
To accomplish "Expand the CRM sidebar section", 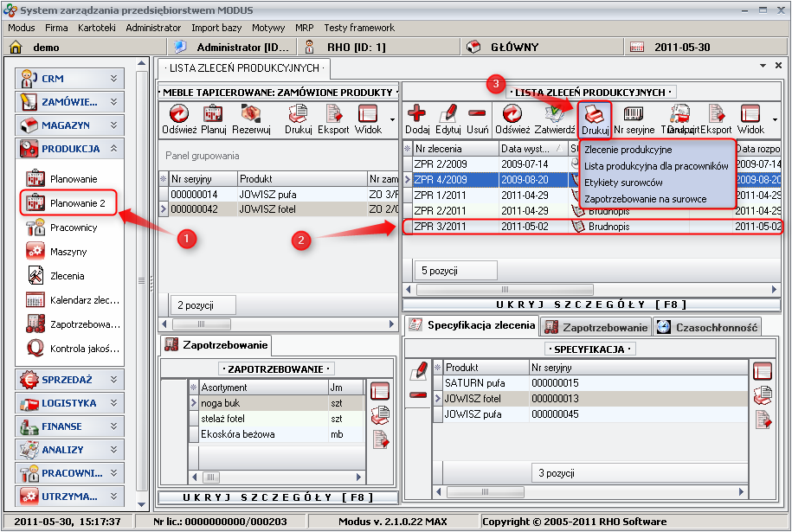I will 113,79.
